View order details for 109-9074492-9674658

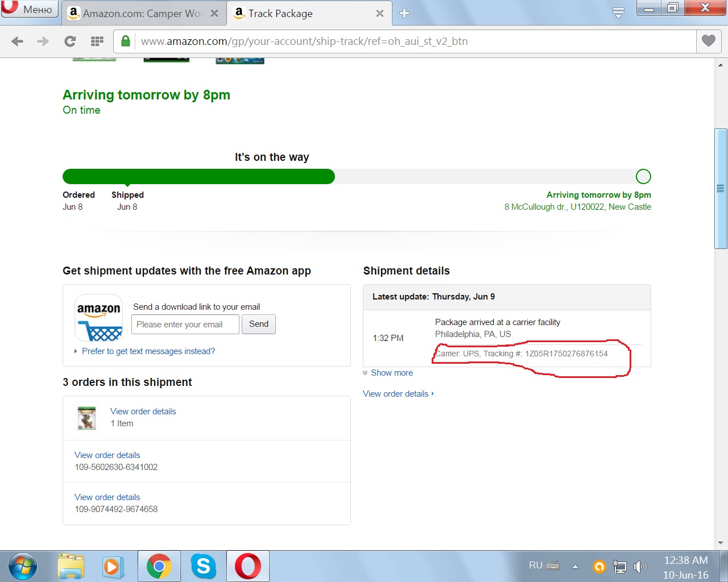pyautogui.click(x=107, y=497)
